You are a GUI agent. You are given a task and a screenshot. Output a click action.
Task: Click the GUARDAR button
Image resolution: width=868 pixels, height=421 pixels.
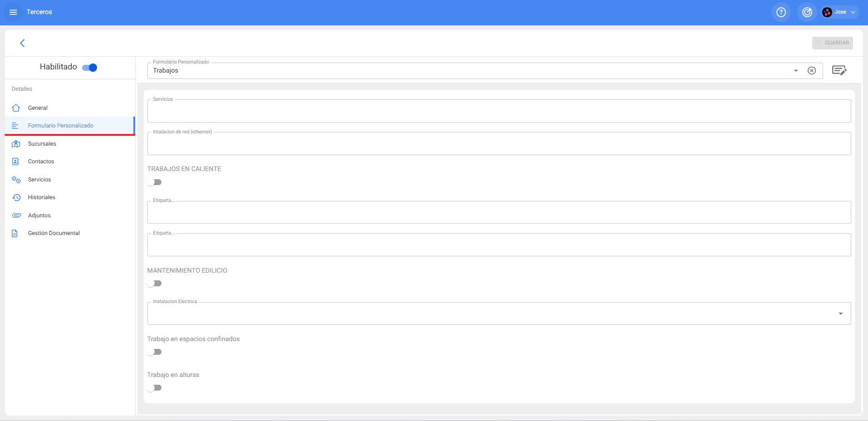point(832,43)
